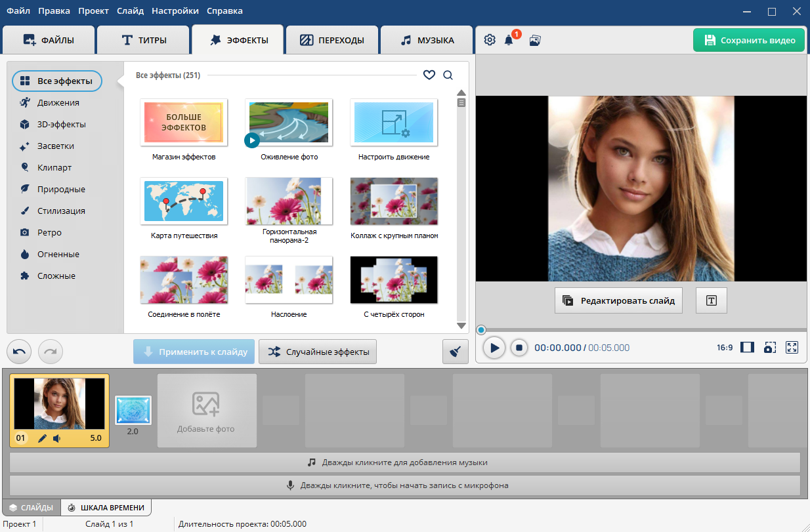
Task: Switch to the ПЕРЕХОДЫ tab
Action: point(332,40)
